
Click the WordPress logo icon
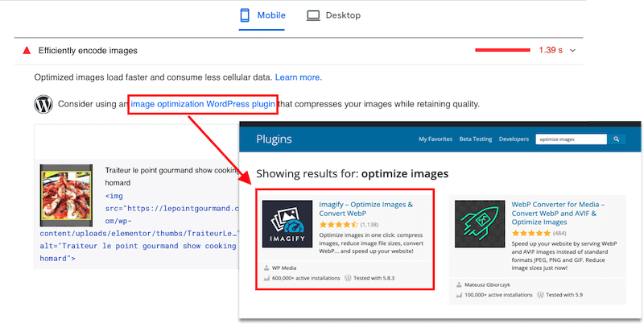tap(43, 105)
